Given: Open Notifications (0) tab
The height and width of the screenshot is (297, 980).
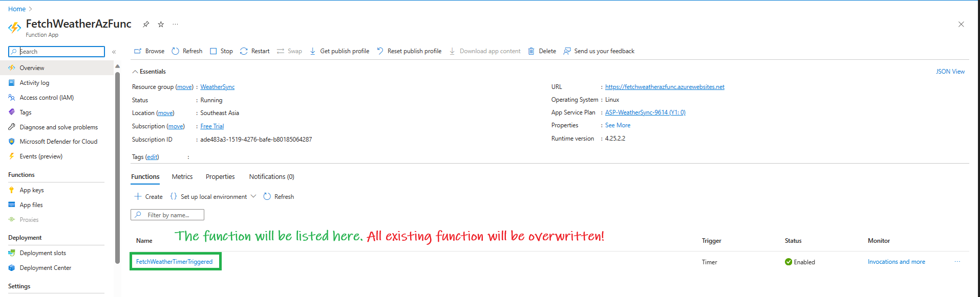Looking at the screenshot, I should 271,177.
